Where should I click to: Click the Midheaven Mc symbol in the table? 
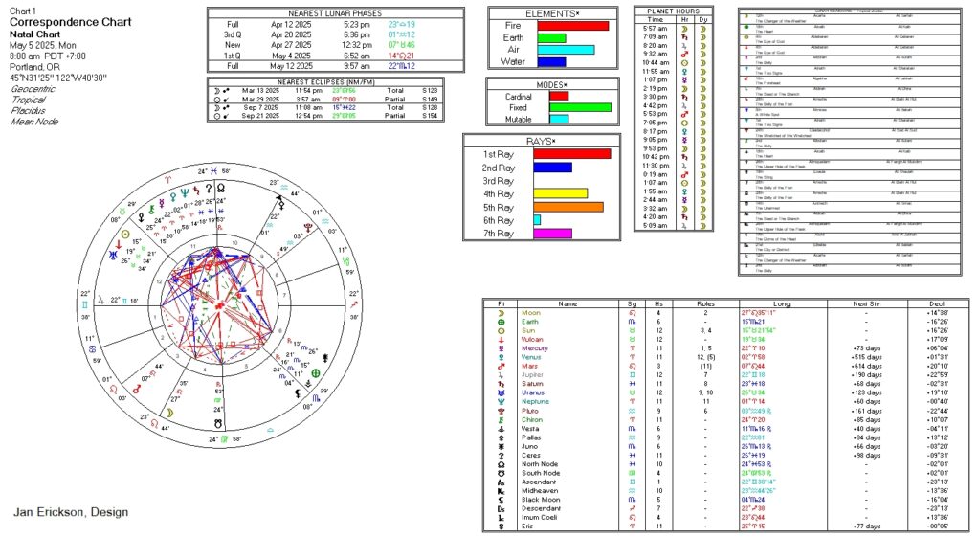pos(501,491)
